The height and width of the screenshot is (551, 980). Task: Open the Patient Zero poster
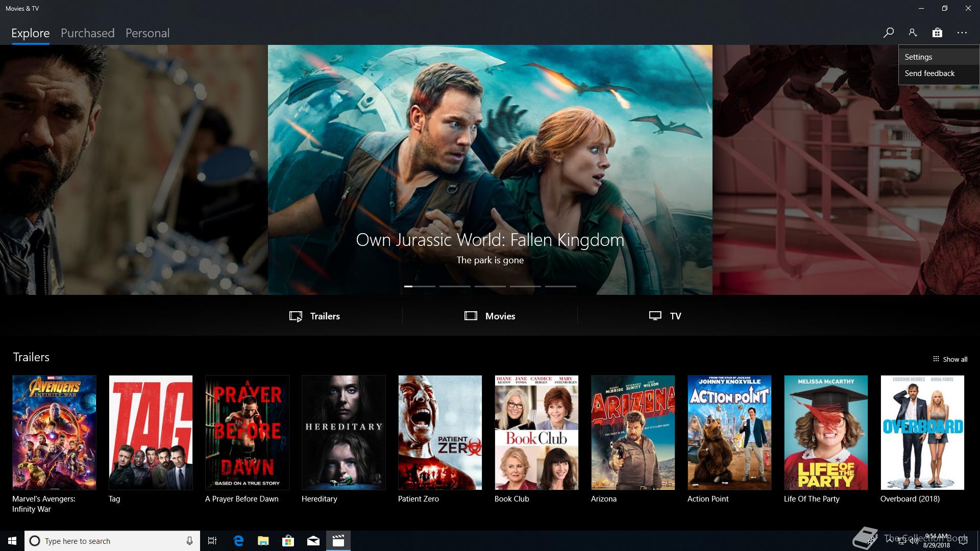click(440, 433)
